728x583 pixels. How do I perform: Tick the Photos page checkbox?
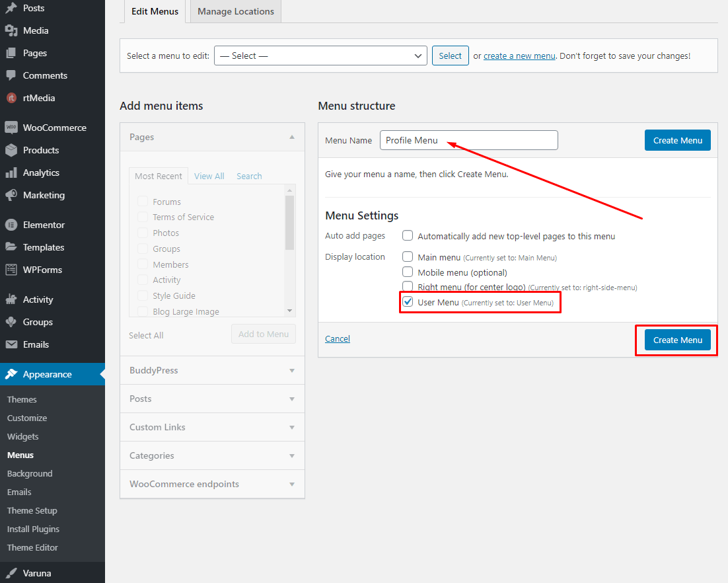coord(143,233)
